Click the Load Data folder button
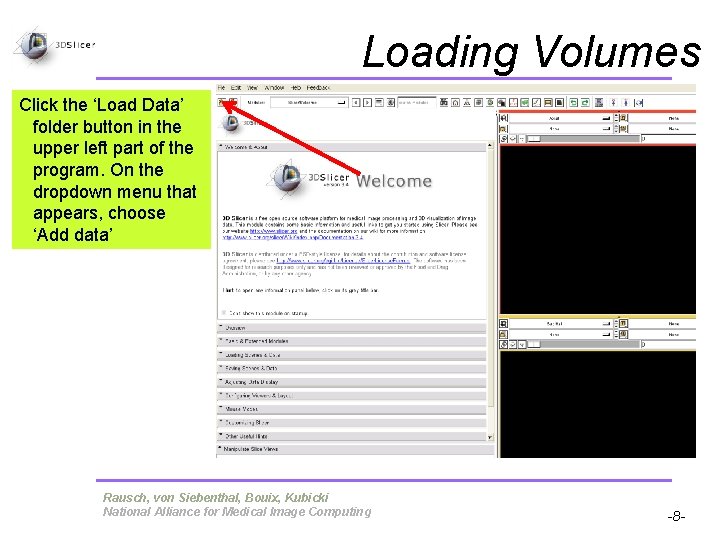Viewport: 720px width, 540px height. pos(222,102)
